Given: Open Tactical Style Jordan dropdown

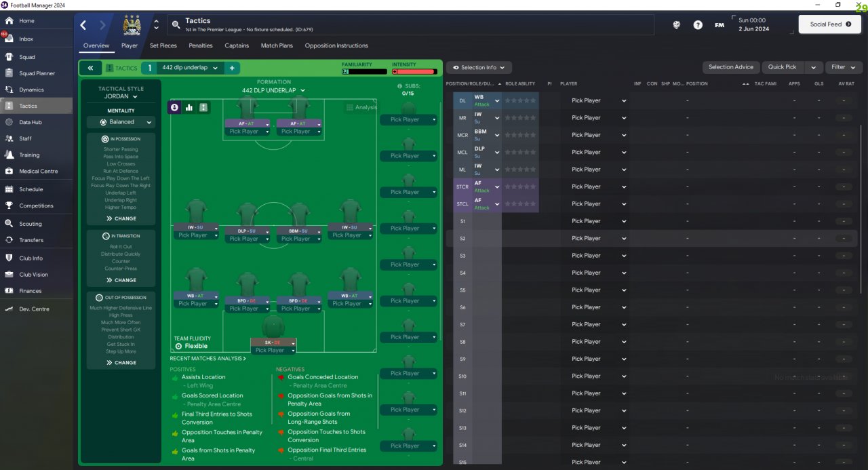Looking at the screenshot, I should point(121,96).
